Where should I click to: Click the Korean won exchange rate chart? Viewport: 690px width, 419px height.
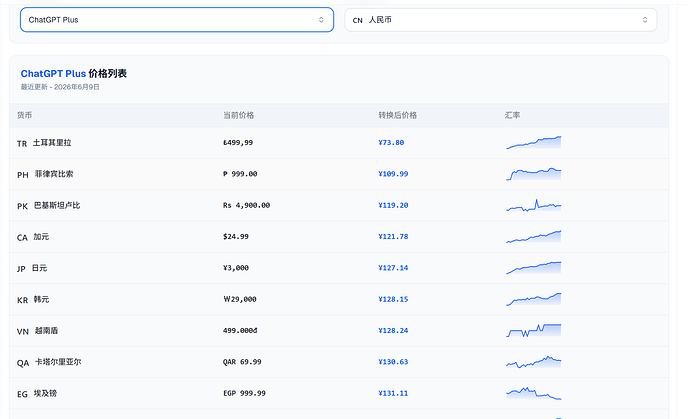pyautogui.click(x=534, y=299)
